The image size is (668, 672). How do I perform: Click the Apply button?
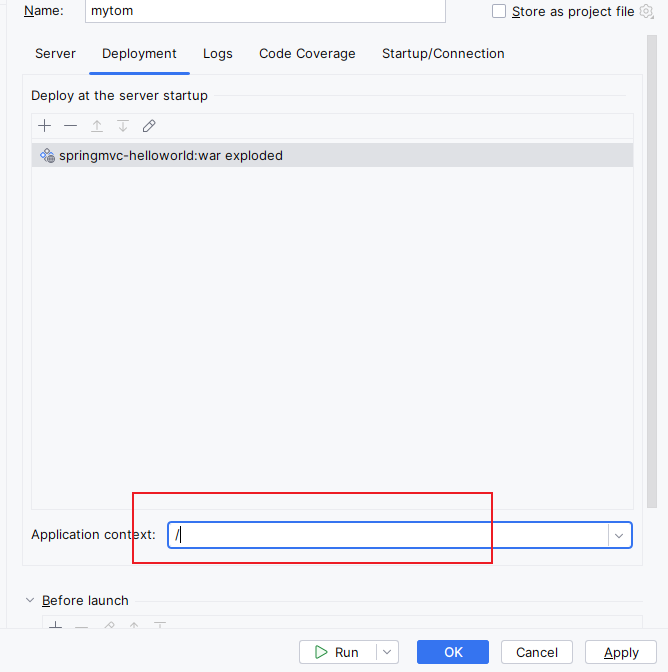pos(621,652)
